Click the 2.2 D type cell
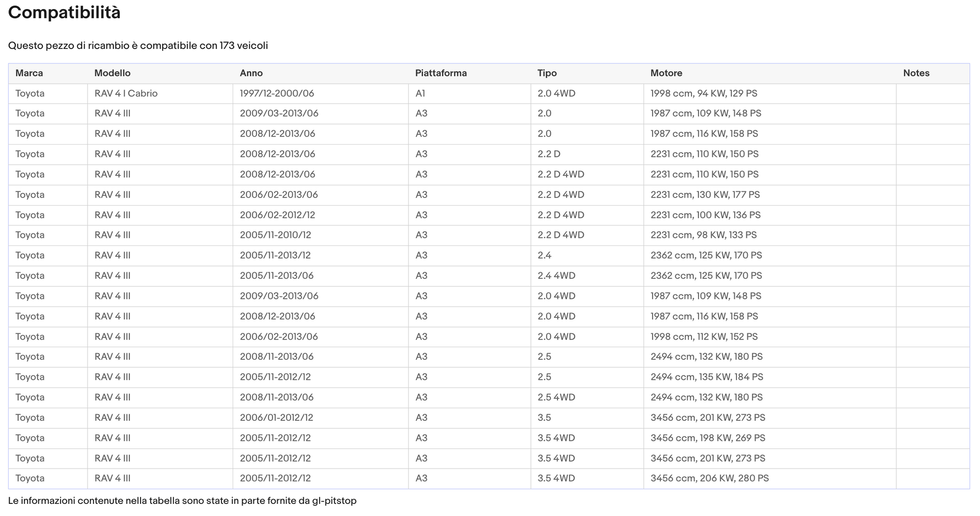The width and height of the screenshot is (980, 516). click(x=587, y=154)
